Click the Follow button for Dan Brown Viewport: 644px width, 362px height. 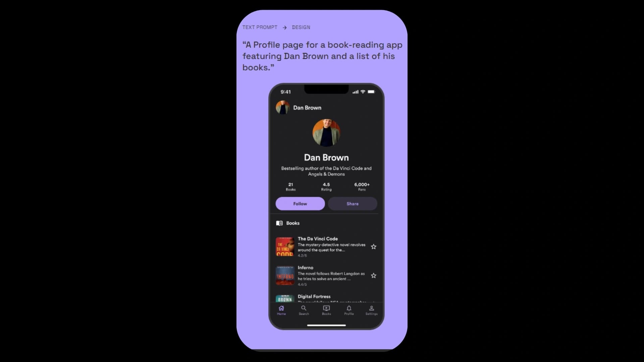[300, 203]
